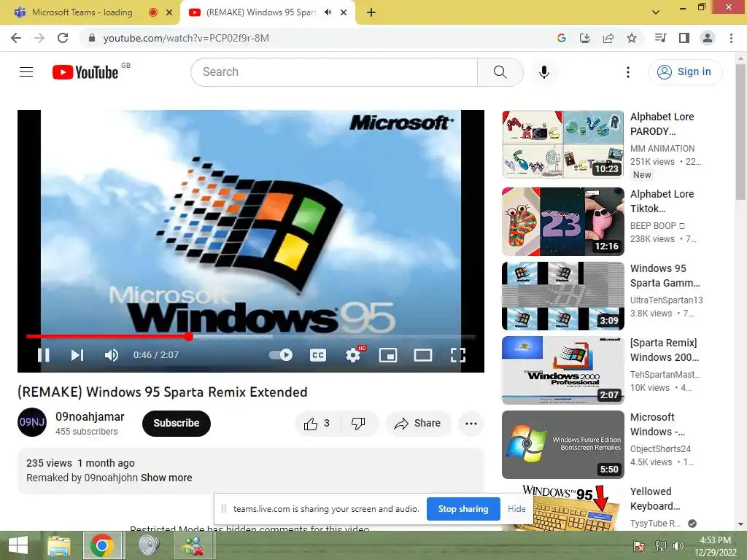
Task: Mute the YouTube tab via speaker icon
Action: point(328,12)
